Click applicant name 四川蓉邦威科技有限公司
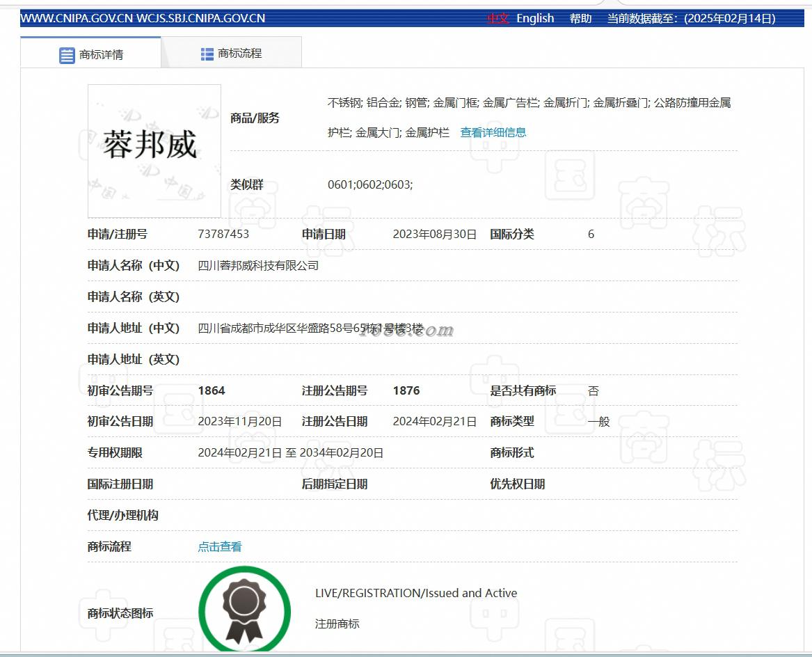The image size is (812, 657). click(x=258, y=266)
